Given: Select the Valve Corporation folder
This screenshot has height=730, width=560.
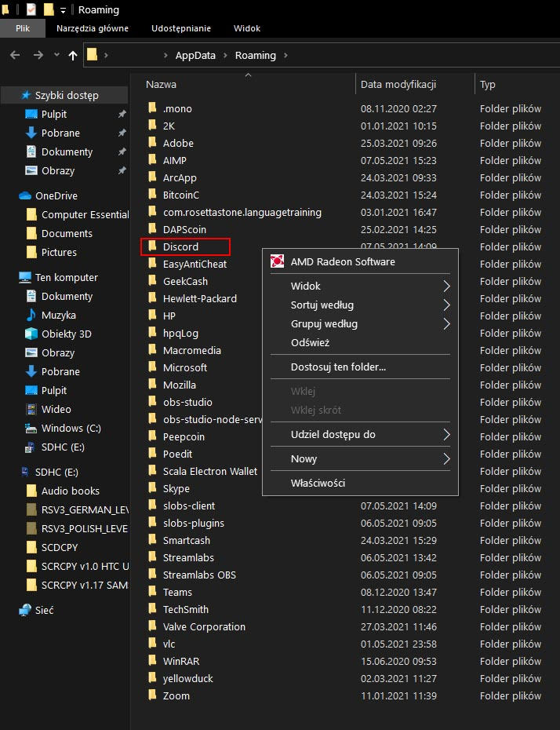Looking at the screenshot, I should 204,626.
